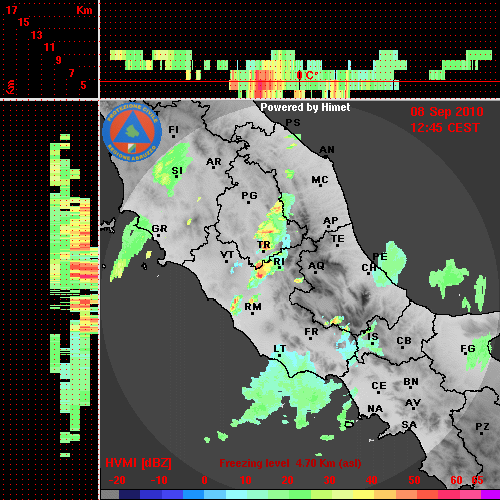Image resolution: width=500 pixels, height=500 pixels.
Task: Select the RM city label
Action: pos(253,307)
